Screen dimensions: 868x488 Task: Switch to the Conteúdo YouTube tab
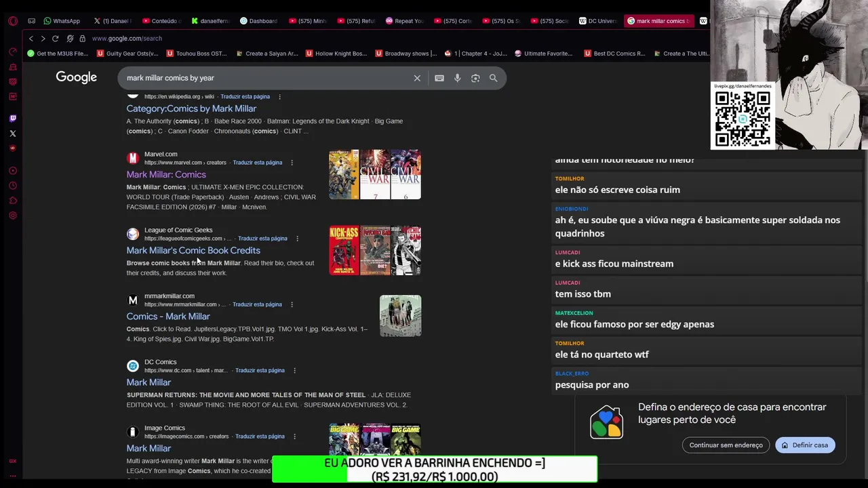tap(161, 21)
